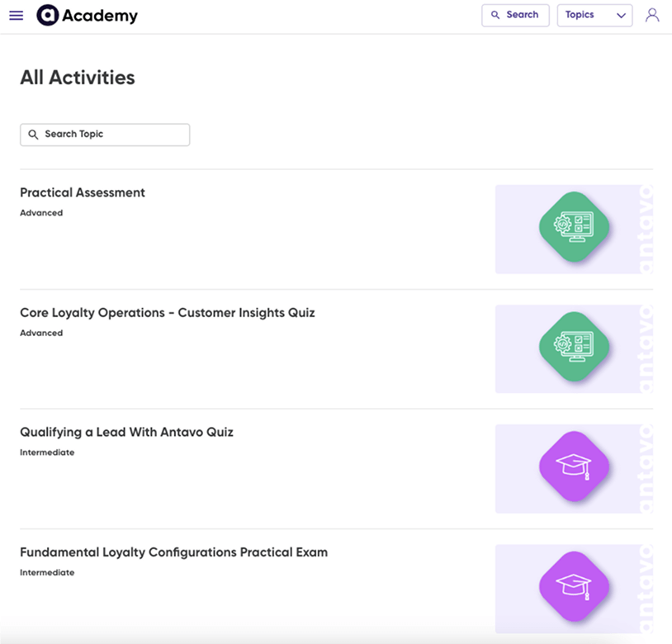This screenshot has width=672, height=644.
Task: Click the magnifier icon in Search Topic field
Action: (x=33, y=134)
